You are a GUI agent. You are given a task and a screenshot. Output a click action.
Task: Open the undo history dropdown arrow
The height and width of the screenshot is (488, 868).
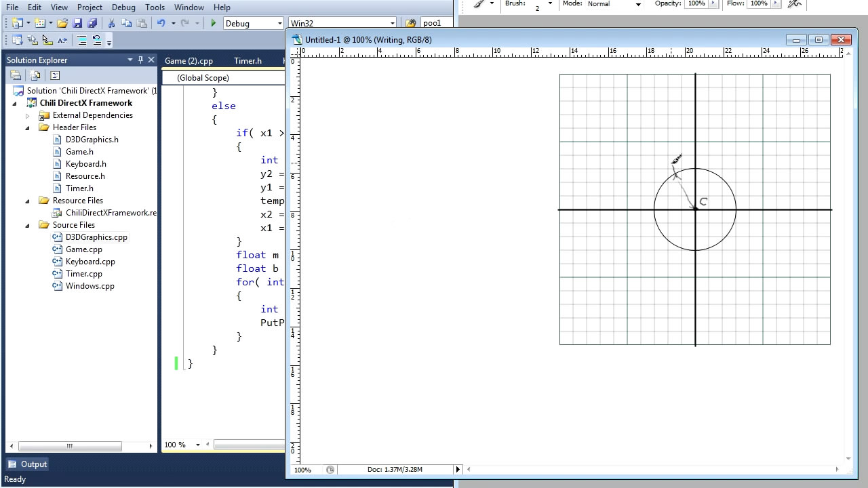(173, 23)
